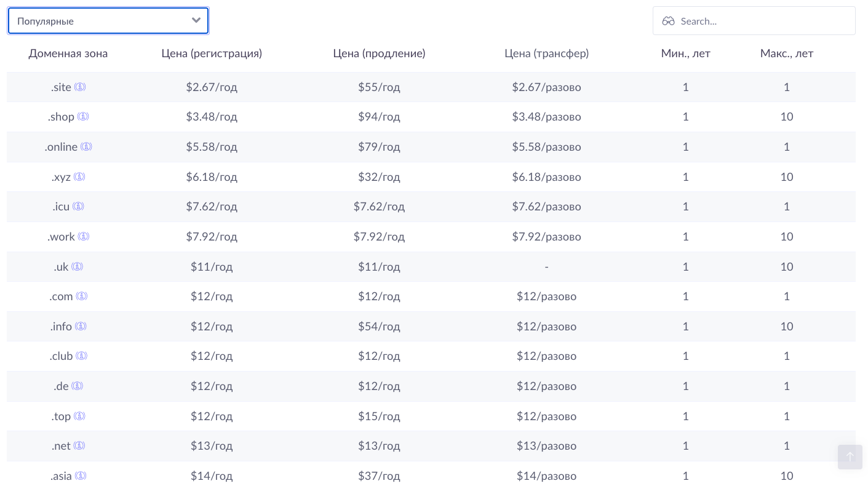Select the .uk domain zone name

(62, 267)
